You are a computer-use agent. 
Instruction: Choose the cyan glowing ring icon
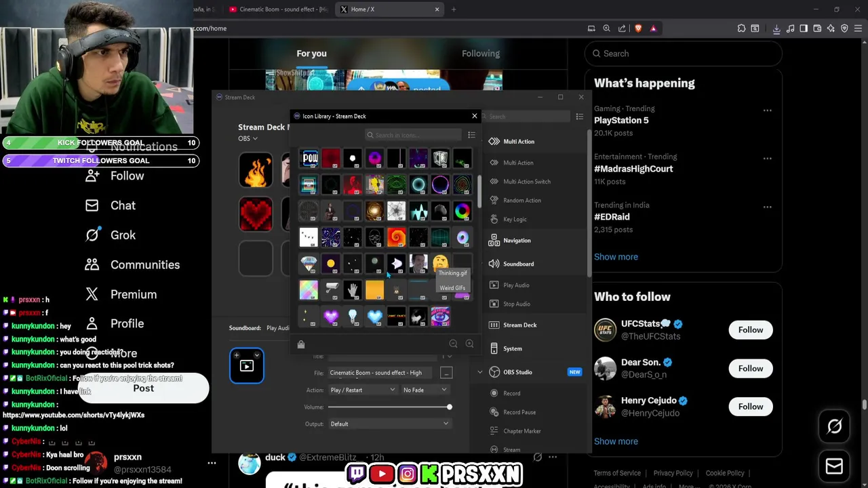click(418, 185)
